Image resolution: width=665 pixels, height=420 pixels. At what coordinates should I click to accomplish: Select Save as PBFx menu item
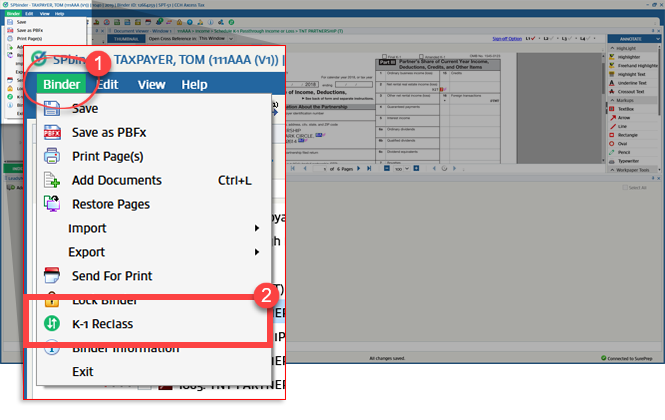154,132
